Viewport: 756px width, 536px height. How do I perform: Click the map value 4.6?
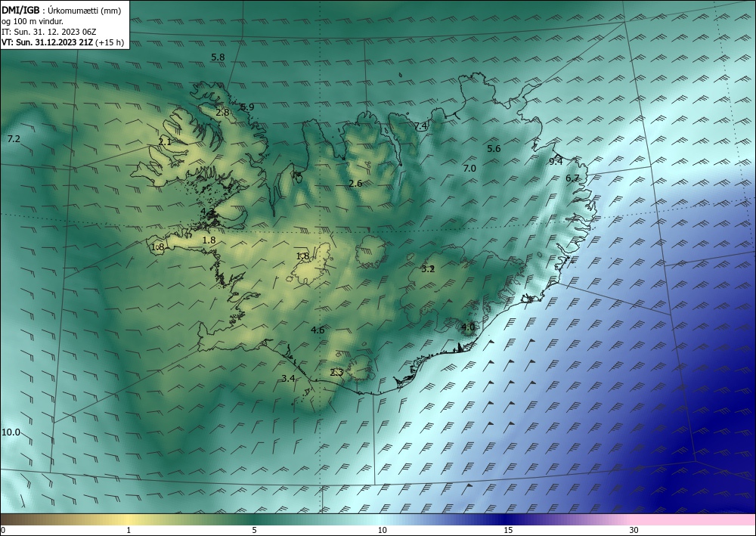(318, 330)
